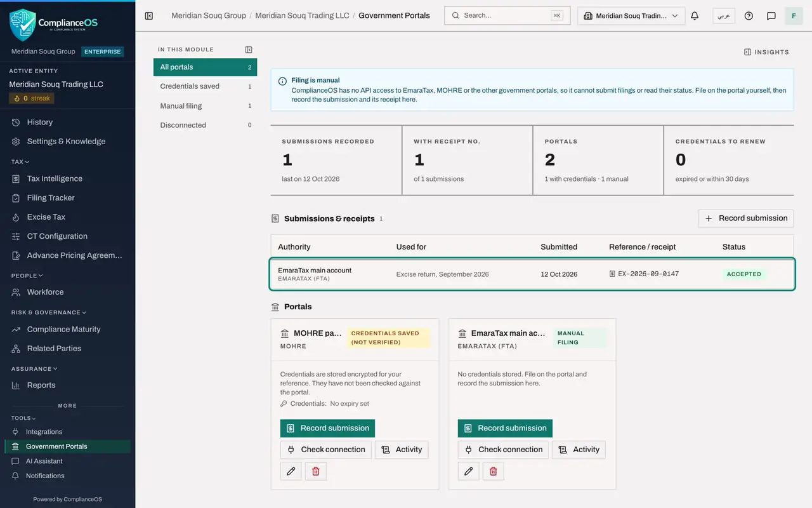Image resolution: width=812 pixels, height=508 pixels.
Task: Open Workforce in sidebar
Action: pyautogui.click(x=68, y=291)
